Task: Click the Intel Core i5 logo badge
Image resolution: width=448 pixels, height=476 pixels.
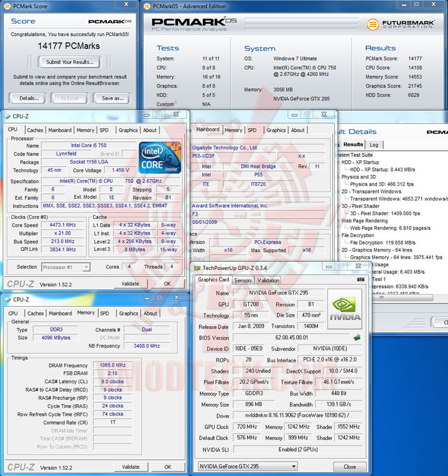Action: 160,157
